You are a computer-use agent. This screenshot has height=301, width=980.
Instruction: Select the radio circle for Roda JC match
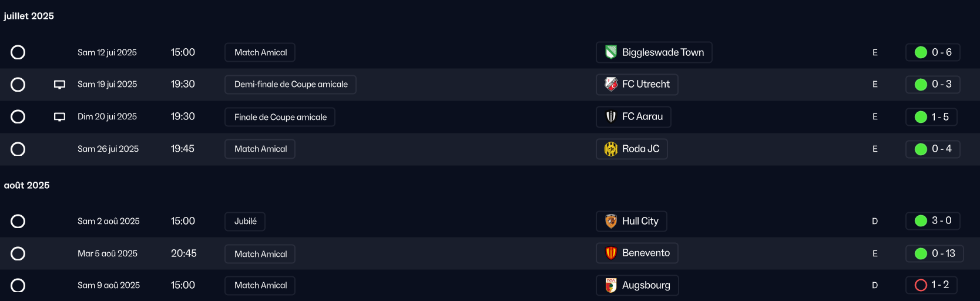pyautogui.click(x=18, y=149)
